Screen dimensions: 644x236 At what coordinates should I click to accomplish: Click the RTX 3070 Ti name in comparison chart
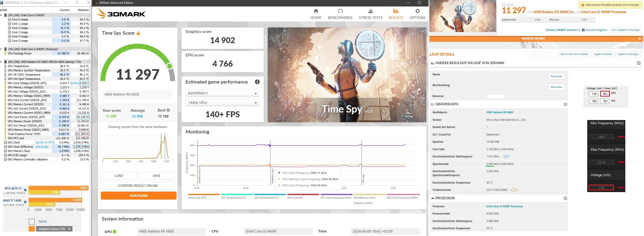coord(13,189)
